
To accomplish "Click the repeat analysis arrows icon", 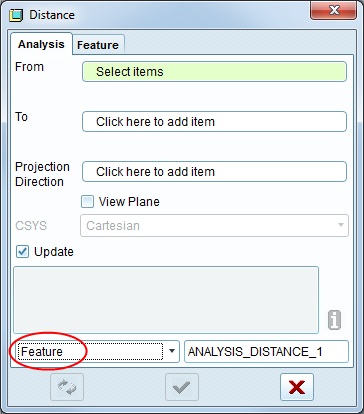I will (x=67, y=387).
